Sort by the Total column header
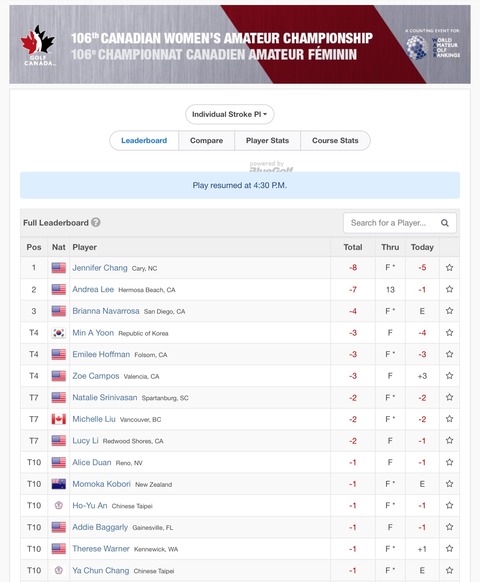Screen dimensions: 480x582 point(353,247)
